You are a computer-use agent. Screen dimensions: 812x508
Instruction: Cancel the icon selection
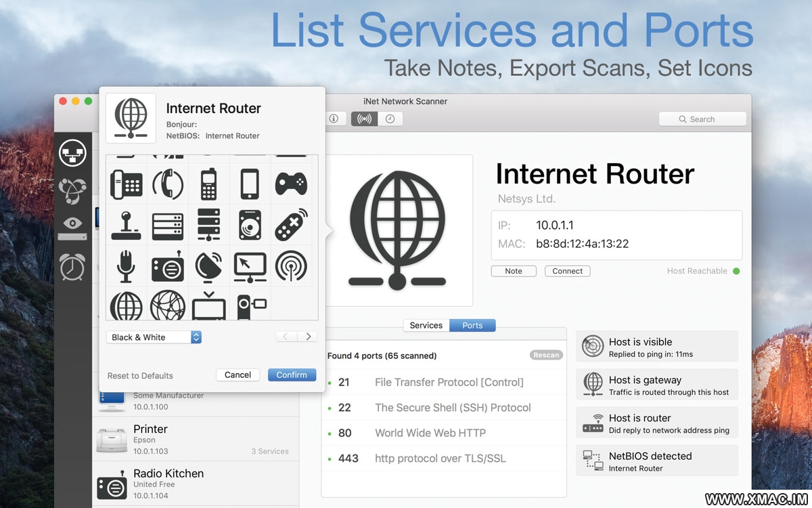point(238,375)
